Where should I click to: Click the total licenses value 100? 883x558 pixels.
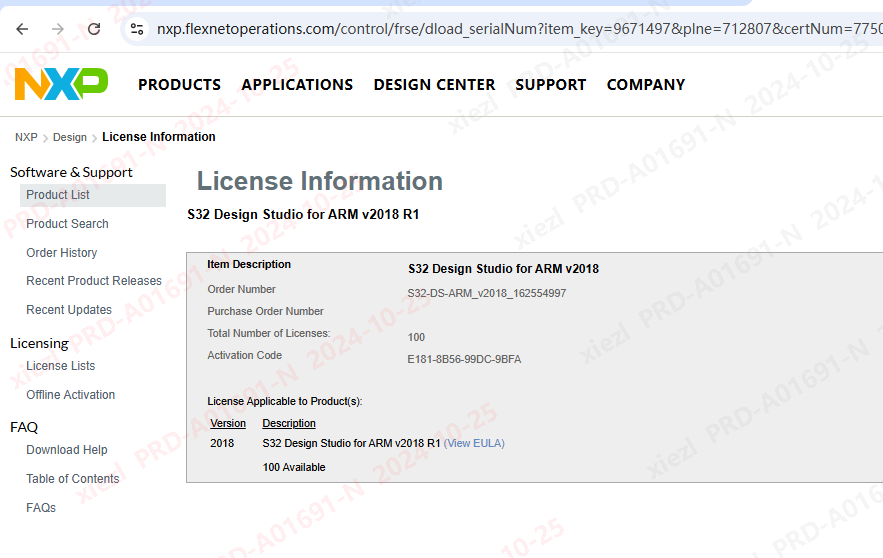tap(416, 337)
